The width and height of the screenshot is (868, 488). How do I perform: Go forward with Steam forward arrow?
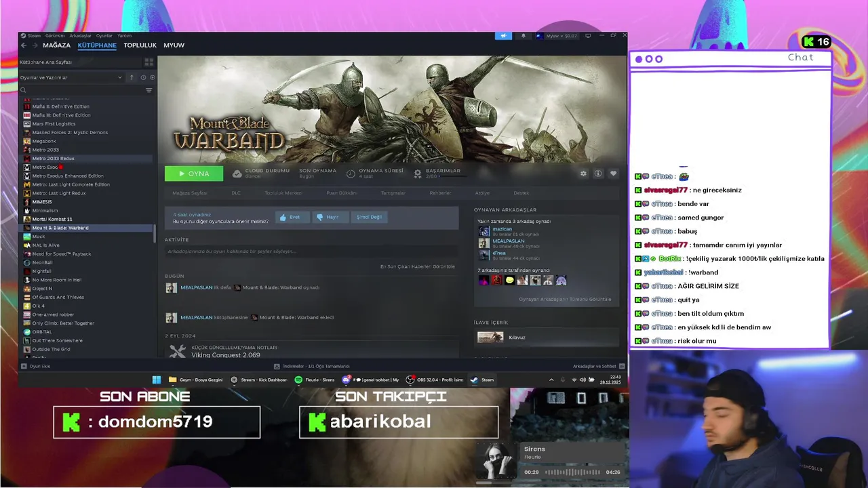pos(35,45)
